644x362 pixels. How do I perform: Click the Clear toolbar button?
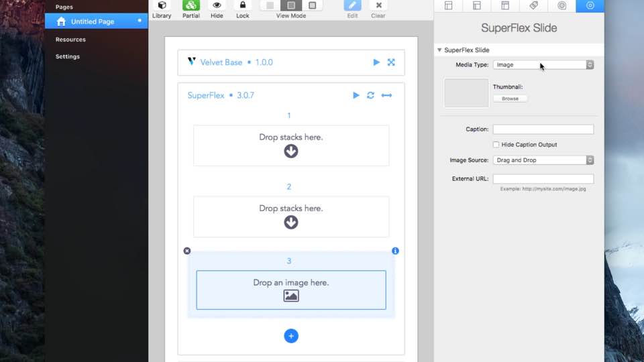(378, 6)
